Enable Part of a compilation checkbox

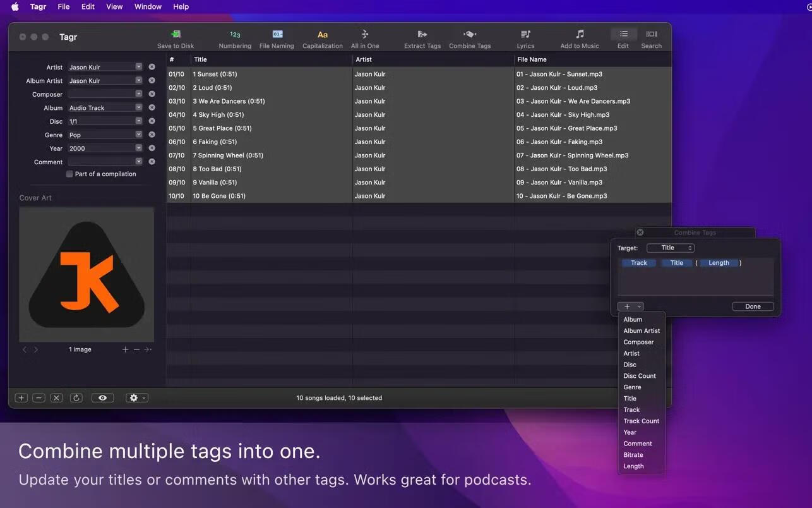point(69,174)
